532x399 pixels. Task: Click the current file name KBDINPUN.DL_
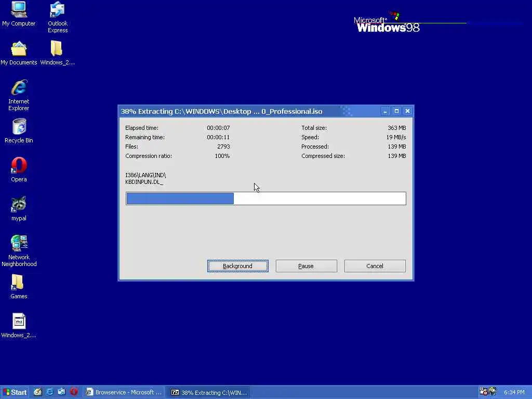[x=144, y=182]
